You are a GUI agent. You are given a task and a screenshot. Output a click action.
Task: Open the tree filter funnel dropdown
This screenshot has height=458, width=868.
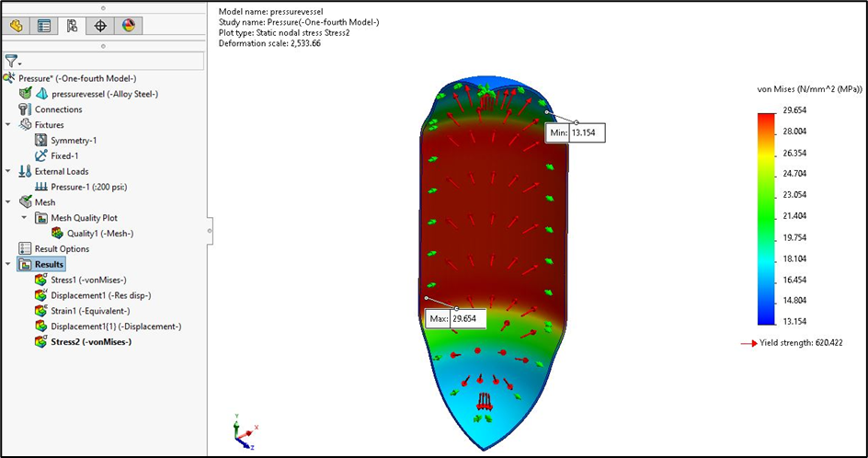point(12,62)
